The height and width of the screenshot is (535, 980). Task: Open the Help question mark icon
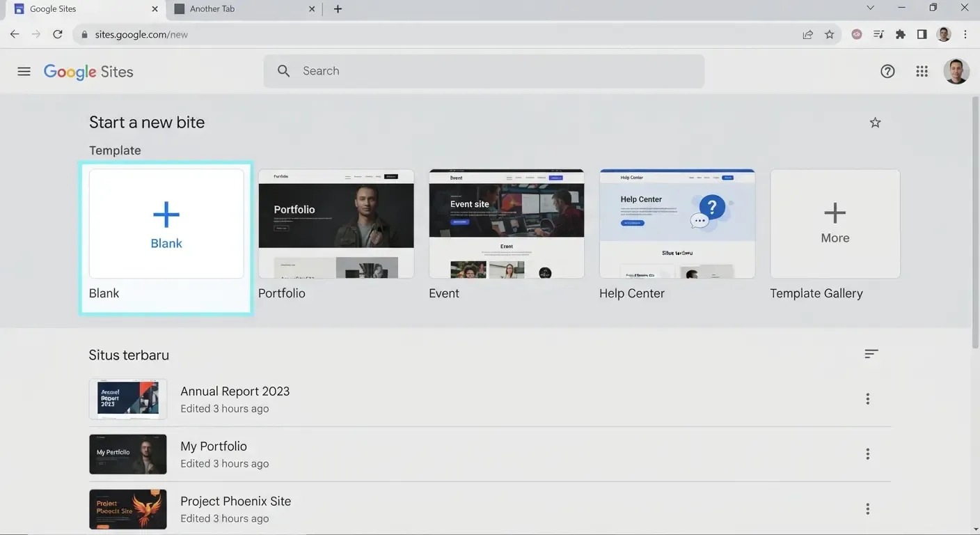(x=887, y=71)
